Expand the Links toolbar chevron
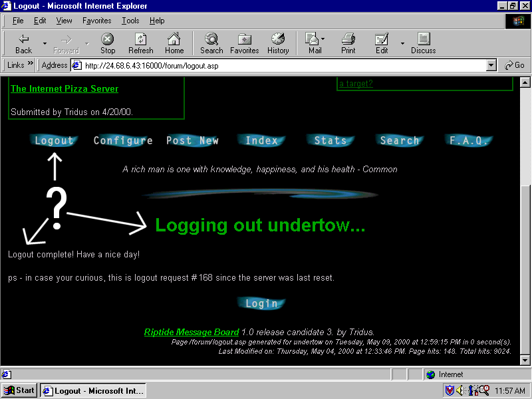 (x=31, y=63)
